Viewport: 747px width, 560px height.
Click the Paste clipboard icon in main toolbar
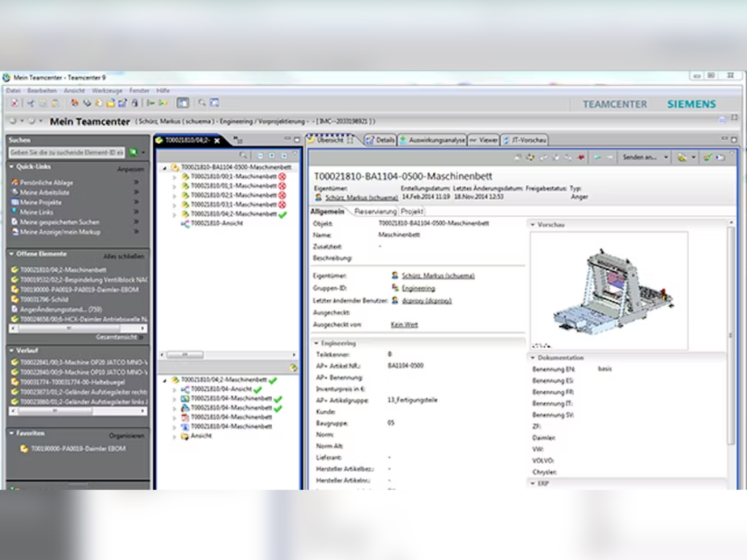coord(55,103)
